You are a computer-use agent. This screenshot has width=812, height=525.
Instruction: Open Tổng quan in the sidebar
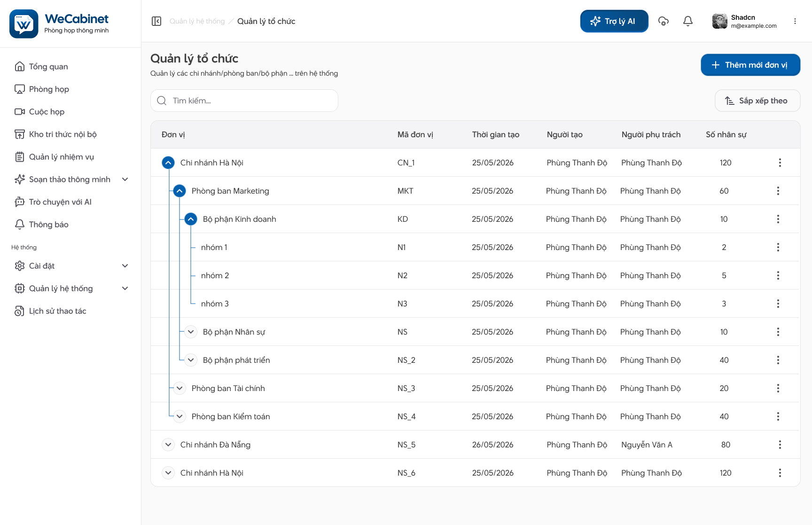coord(70,67)
